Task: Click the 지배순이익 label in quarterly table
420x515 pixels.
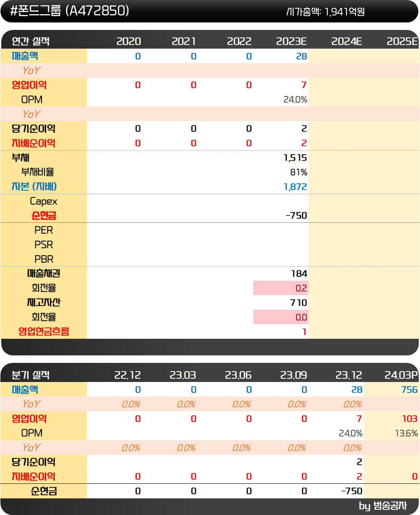Action: pyautogui.click(x=33, y=476)
